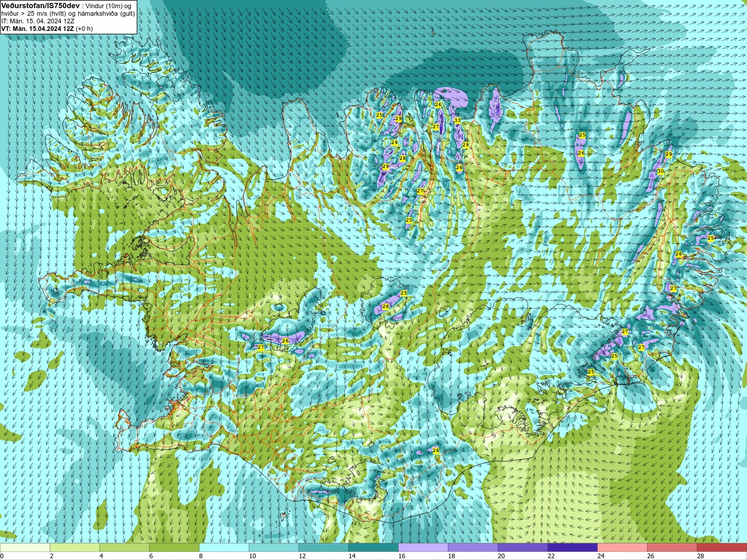Click the 'hviður > 25 m/s (hvítt)' legend line
Image resolution: width=747 pixels, height=560 pixels.
coord(34,13)
